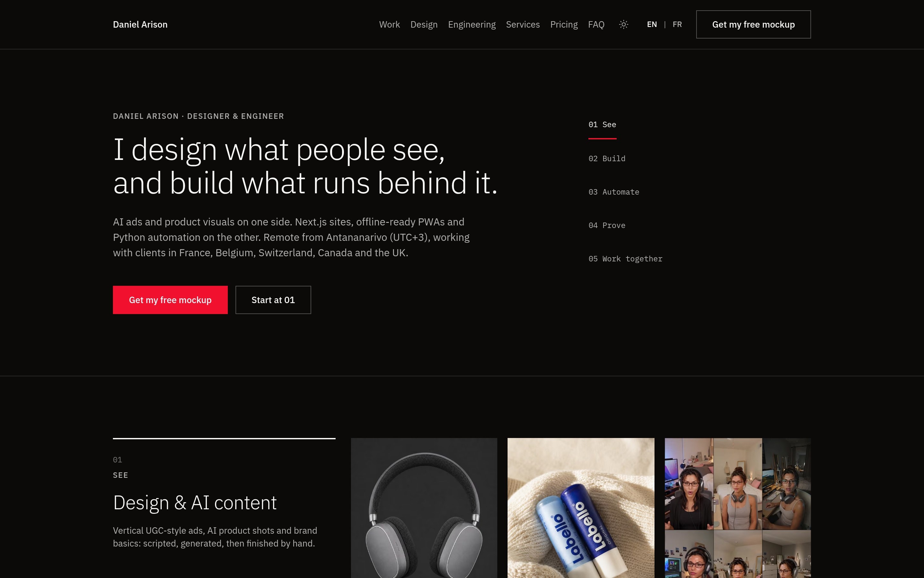This screenshot has height=578, width=924.
Task: Open the Labello lip balm image
Action: point(581,508)
